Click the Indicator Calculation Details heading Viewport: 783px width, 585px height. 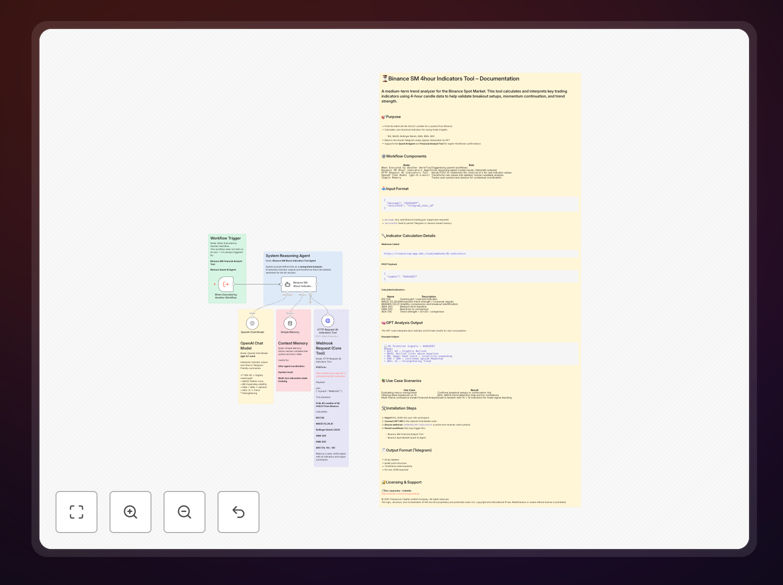(408, 235)
